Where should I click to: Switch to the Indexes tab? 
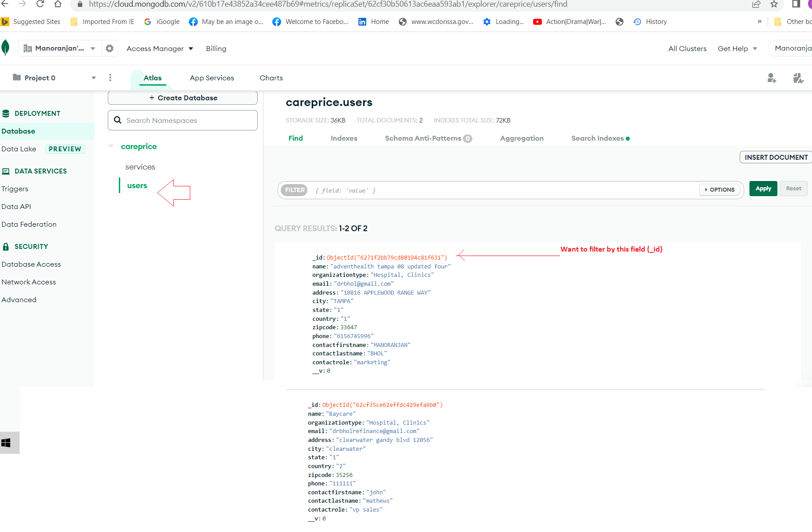coord(344,138)
